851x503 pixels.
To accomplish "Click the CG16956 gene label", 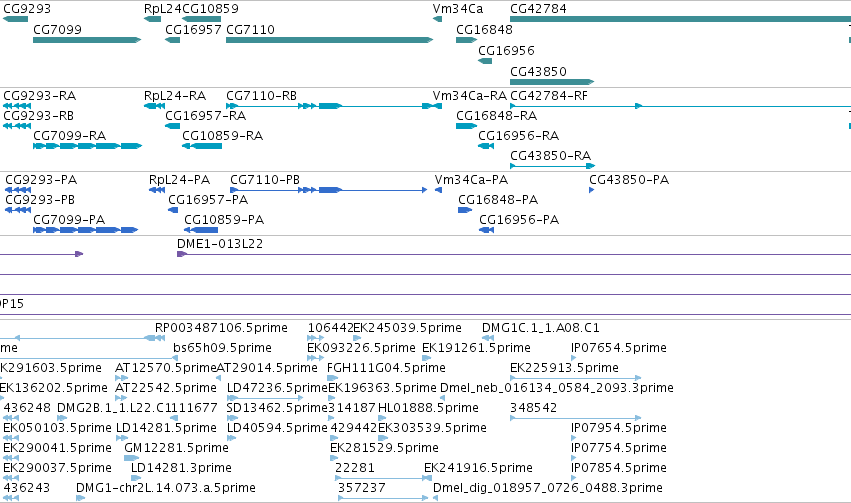I will (x=506, y=50).
